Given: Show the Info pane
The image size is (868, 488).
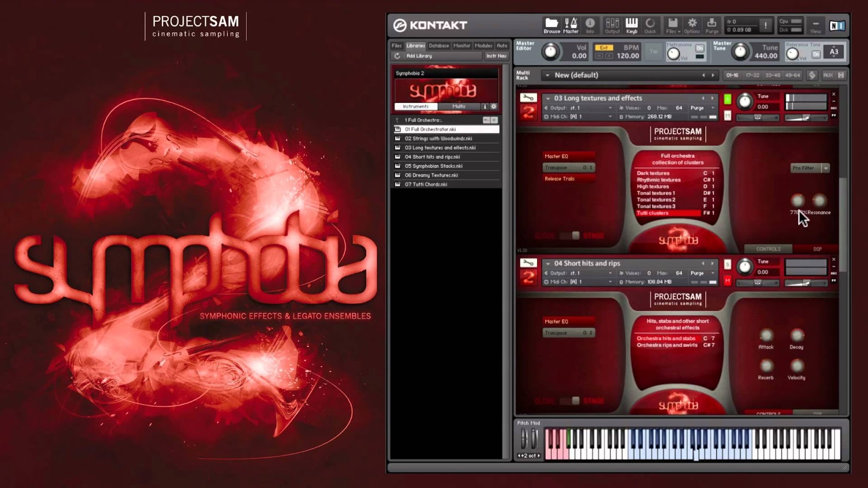Looking at the screenshot, I should pyautogui.click(x=590, y=24).
